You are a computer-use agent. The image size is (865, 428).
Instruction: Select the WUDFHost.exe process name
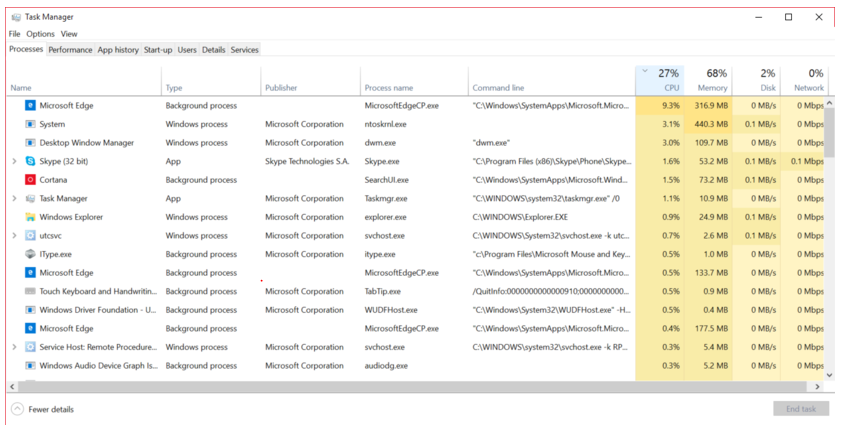[391, 310]
